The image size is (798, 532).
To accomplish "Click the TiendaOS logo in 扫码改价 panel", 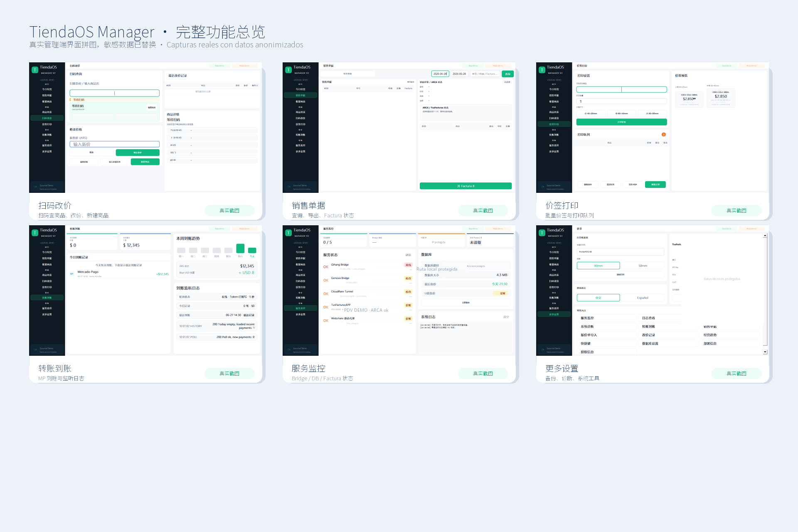I will tap(35, 70).
